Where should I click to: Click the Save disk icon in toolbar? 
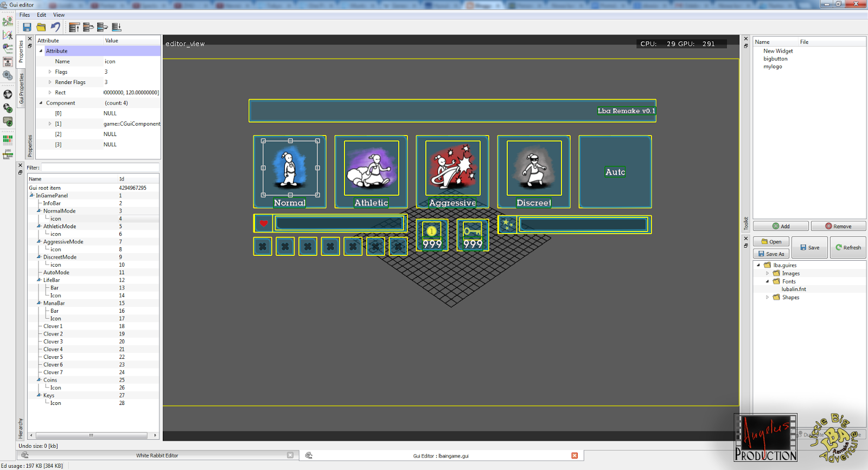27,27
